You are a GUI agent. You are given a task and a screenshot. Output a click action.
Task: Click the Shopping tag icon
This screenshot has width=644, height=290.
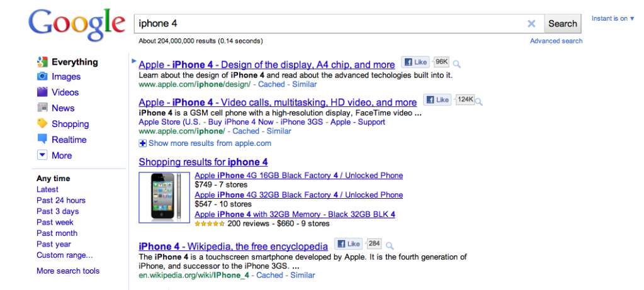[42, 124]
